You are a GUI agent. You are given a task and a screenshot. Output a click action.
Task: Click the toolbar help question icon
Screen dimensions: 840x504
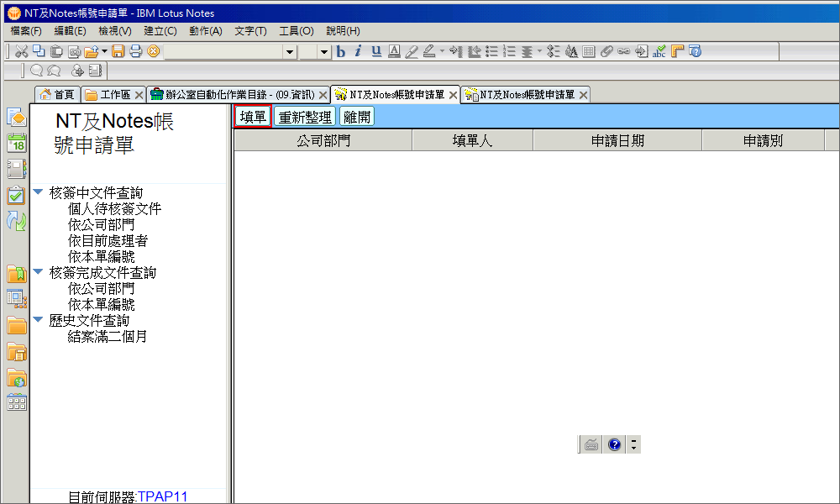click(x=695, y=51)
